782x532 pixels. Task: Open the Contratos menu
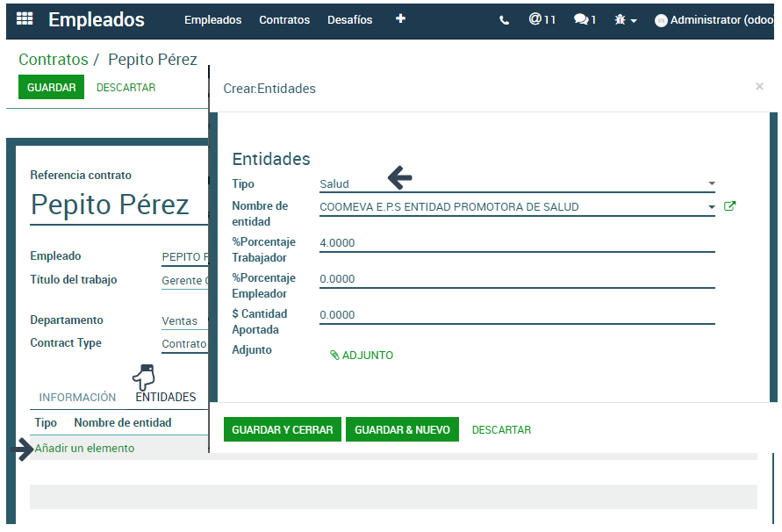284,20
